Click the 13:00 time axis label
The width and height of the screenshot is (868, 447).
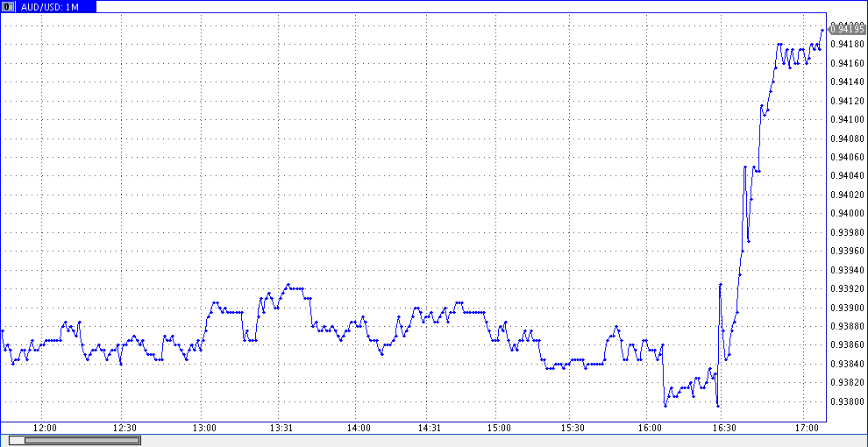tap(205, 429)
